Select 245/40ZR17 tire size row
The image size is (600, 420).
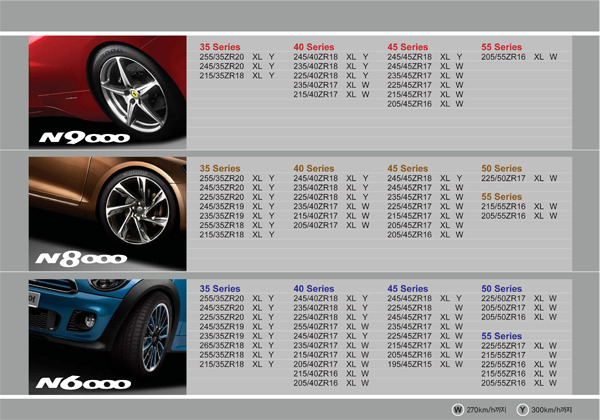pyautogui.click(x=331, y=336)
